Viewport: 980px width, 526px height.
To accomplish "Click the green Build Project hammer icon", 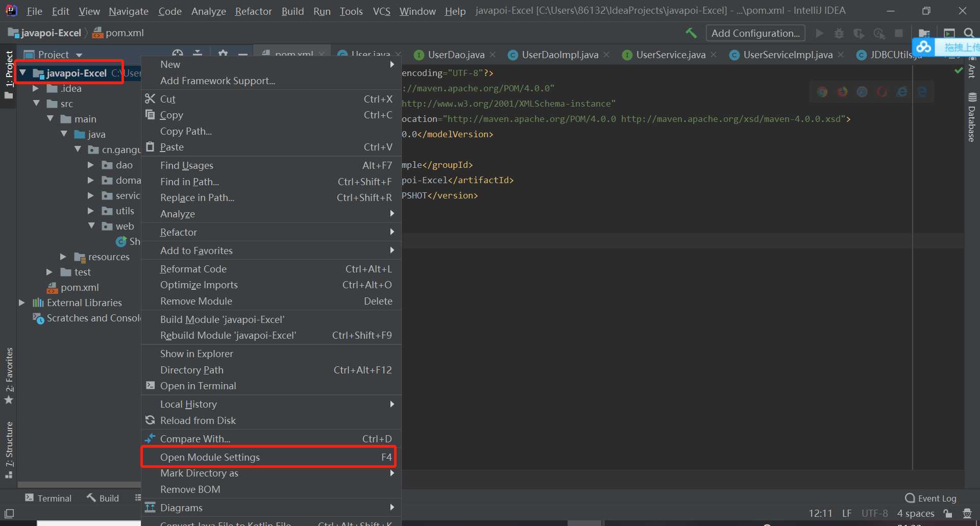I will (x=691, y=33).
